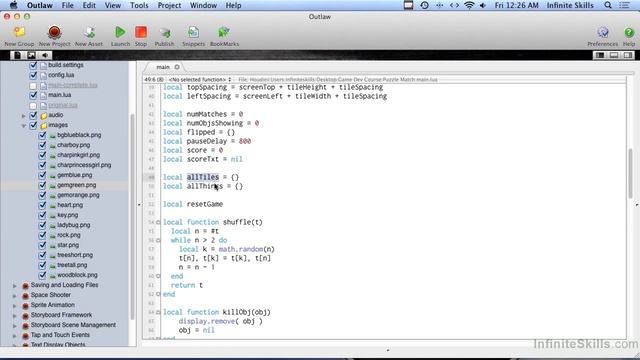Click the sidebar vertical scrollbar
The image size is (640, 360).
tap(132, 216)
